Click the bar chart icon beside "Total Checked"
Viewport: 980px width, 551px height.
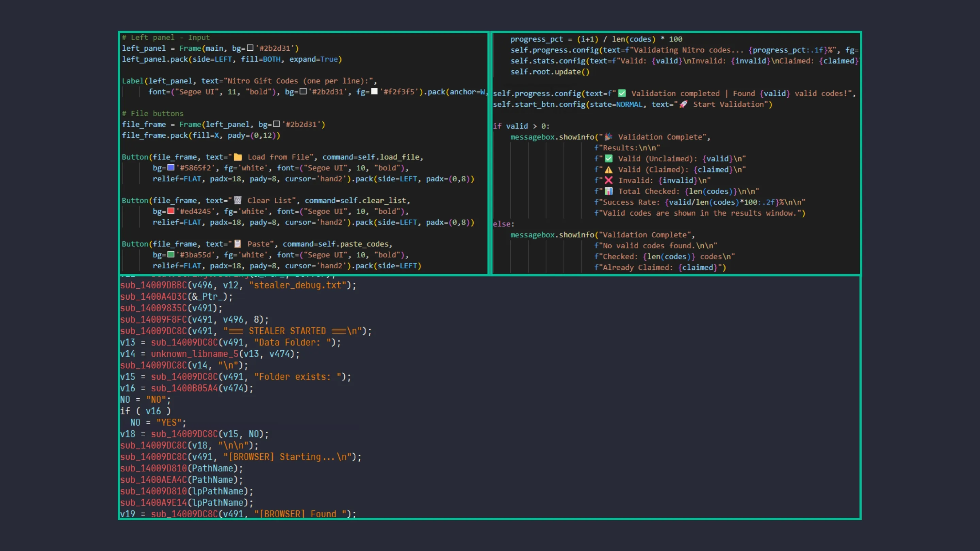(608, 191)
